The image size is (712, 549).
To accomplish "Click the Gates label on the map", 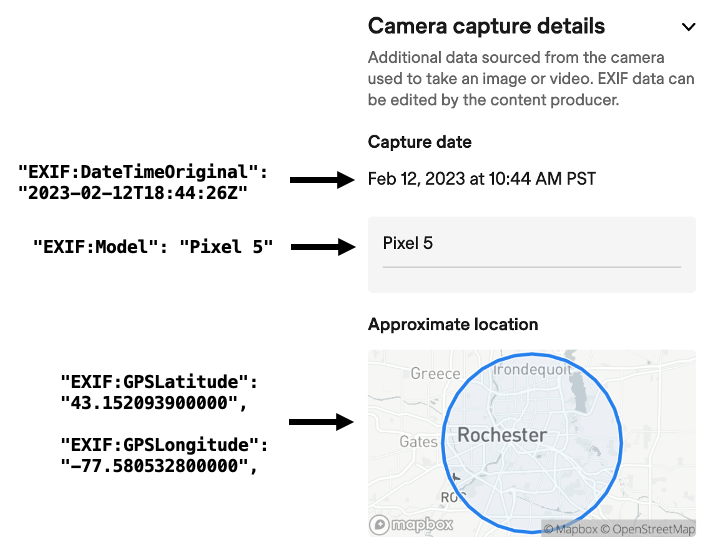I will click(x=418, y=441).
